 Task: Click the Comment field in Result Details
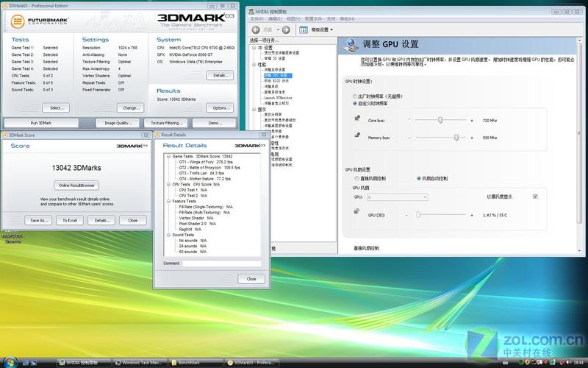222,263
